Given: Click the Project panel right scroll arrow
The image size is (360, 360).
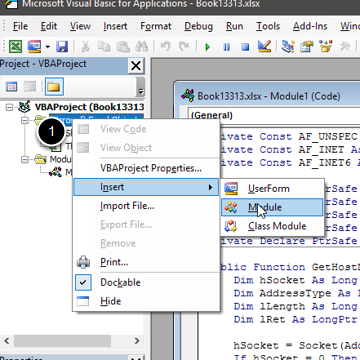Looking at the screenshot, I should pos(137,341).
